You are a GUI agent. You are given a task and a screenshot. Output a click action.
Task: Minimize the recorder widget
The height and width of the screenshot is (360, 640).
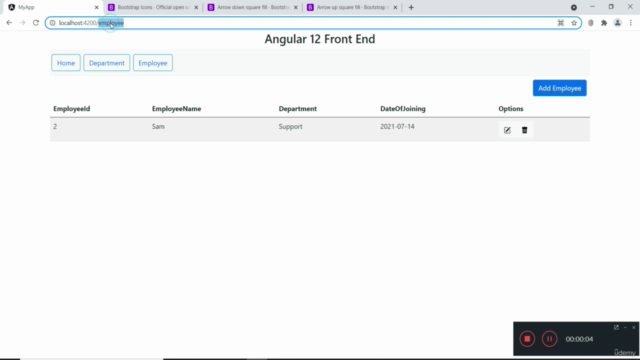(625, 327)
